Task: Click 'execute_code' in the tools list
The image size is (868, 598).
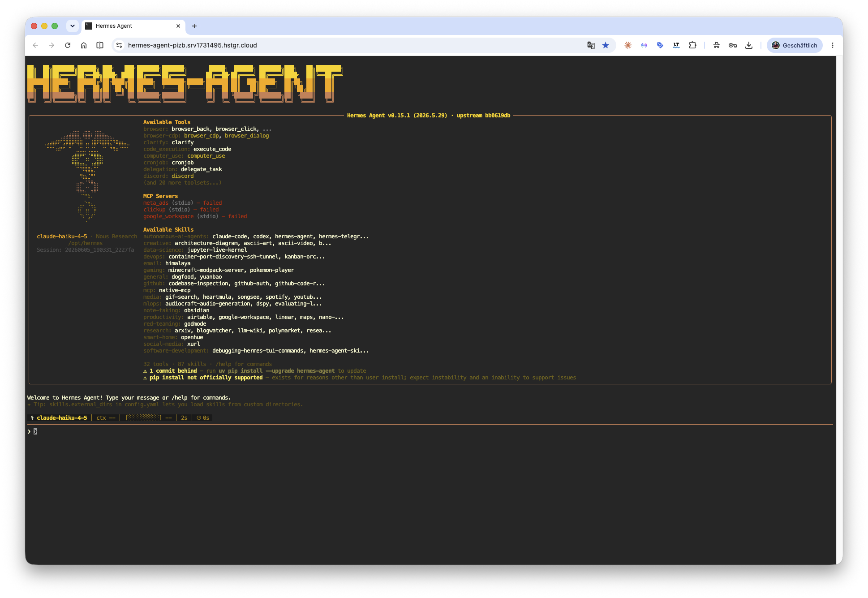Action: pos(212,149)
